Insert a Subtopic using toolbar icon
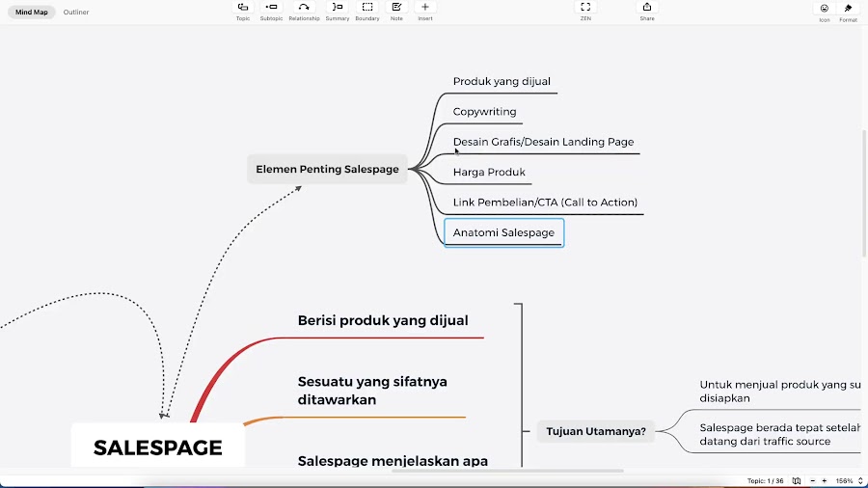This screenshot has width=868, height=488. click(x=271, y=11)
